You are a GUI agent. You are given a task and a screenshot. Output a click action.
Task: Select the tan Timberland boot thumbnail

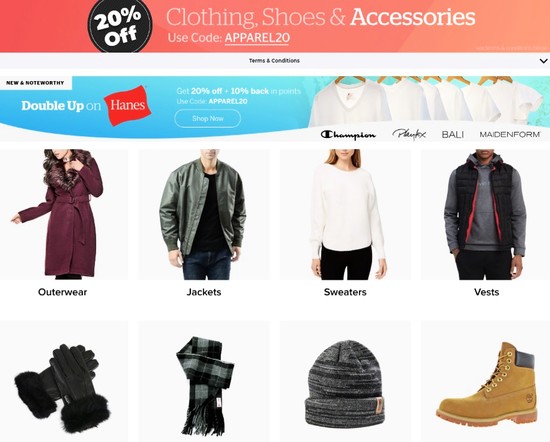pyautogui.click(x=486, y=381)
